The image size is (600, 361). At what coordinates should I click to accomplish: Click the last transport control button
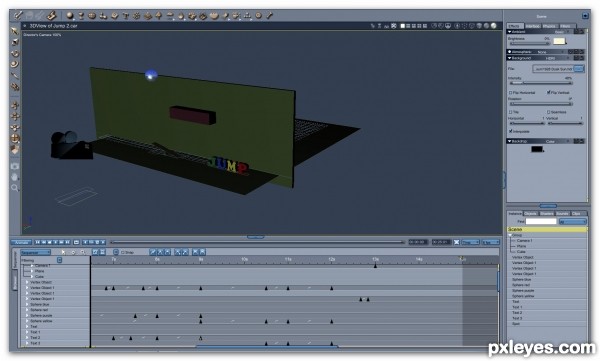coord(68,242)
